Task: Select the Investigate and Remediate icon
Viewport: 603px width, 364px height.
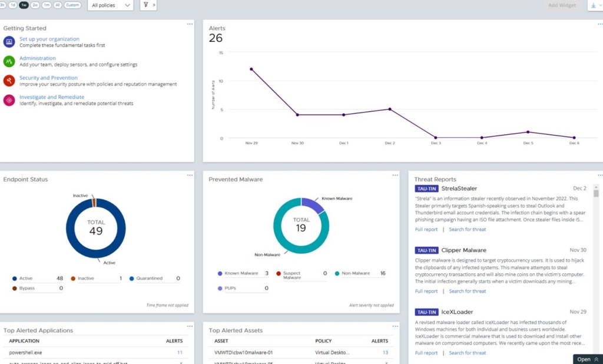Action: click(8, 100)
